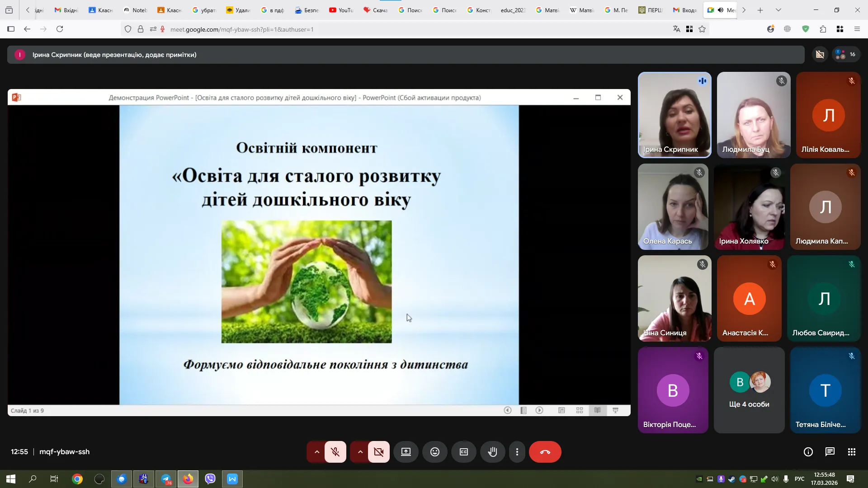
Task: Toggle the disabled camera button
Action: [378, 452]
